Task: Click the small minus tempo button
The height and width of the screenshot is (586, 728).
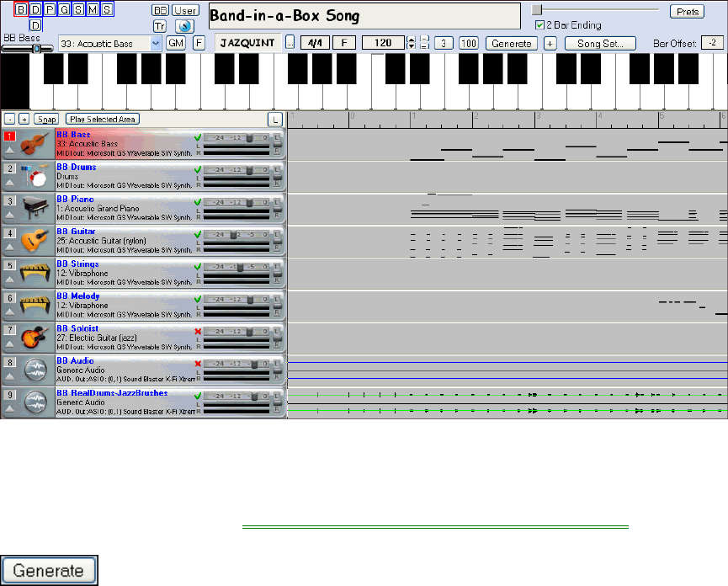Action: click(424, 39)
